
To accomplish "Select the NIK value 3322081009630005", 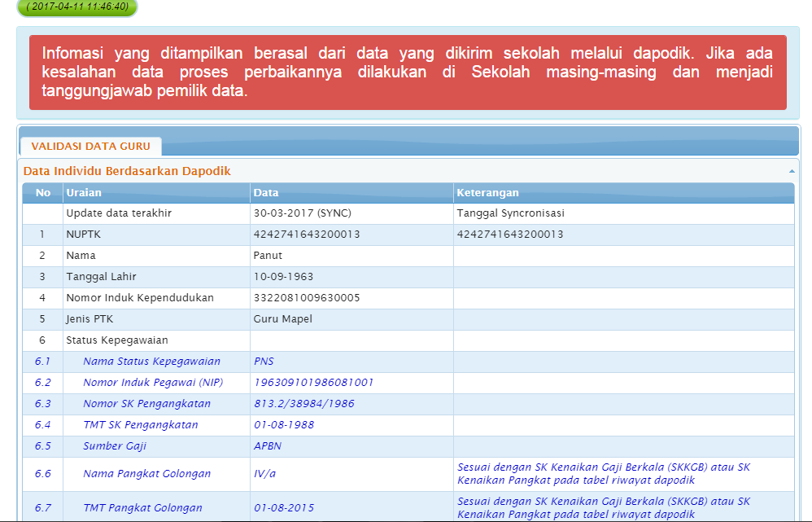I will point(307,298).
